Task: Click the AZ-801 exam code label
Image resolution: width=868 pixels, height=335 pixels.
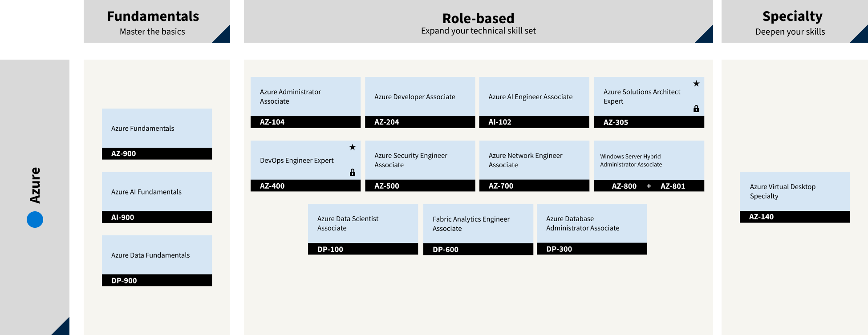Action: [x=673, y=186]
